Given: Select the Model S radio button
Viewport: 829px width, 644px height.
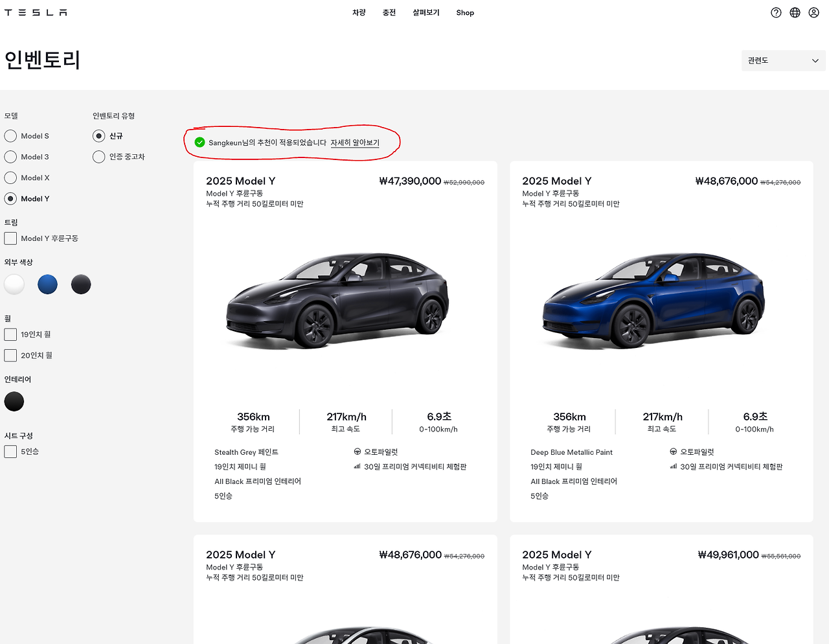Looking at the screenshot, I should point(10,136).
